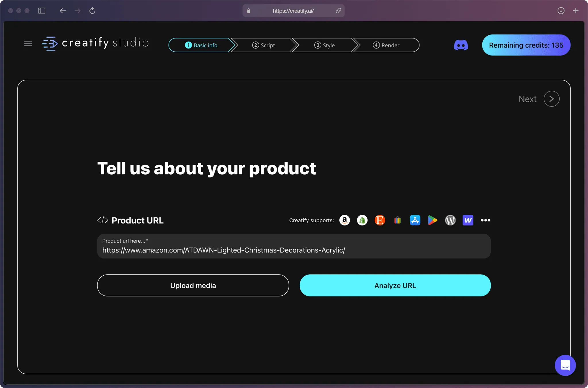
Task: Open a new browser tab
Action: pos(576,11)
